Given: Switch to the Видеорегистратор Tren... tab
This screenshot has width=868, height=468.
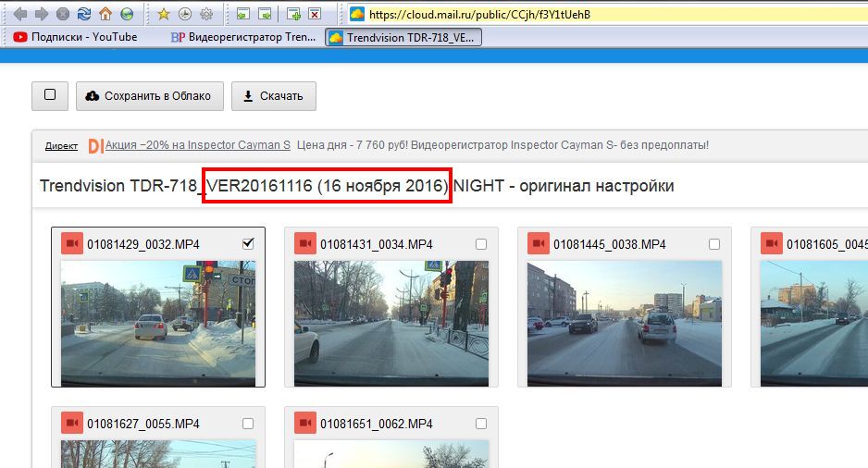Looking at the screenshot, I should [x=243, y=37].
